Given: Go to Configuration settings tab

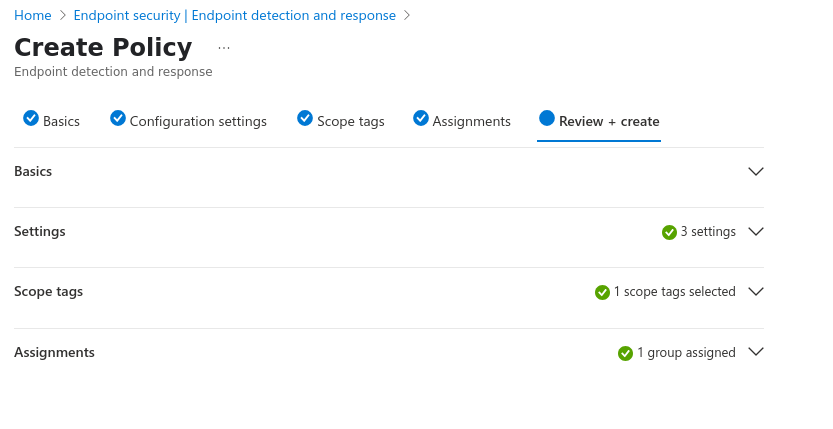Looking at the screenshot, I should (198, 121).
